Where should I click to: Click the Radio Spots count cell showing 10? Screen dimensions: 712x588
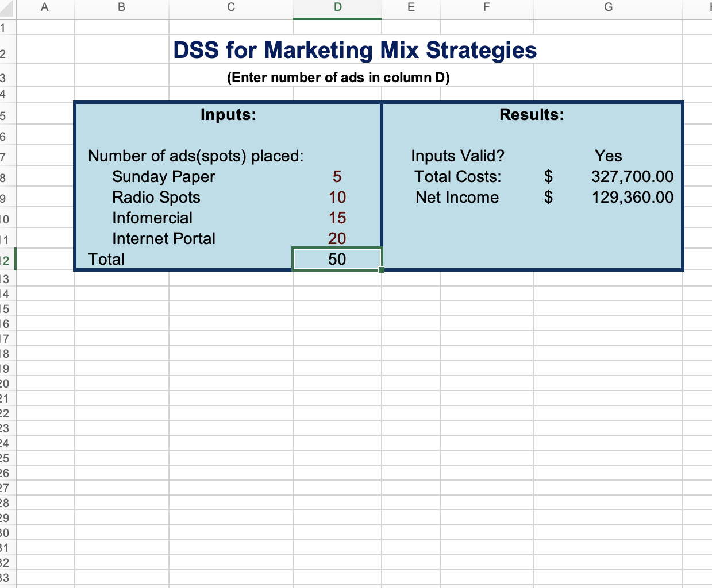pos(337,198)
